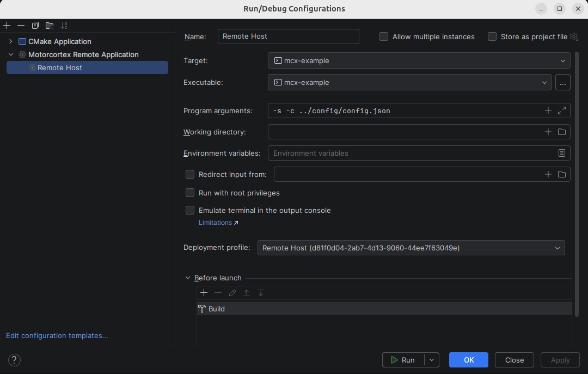The height and width of the screenshot is (374, 588).
Task: Copy the selected configuration
Action: [35, 26]
